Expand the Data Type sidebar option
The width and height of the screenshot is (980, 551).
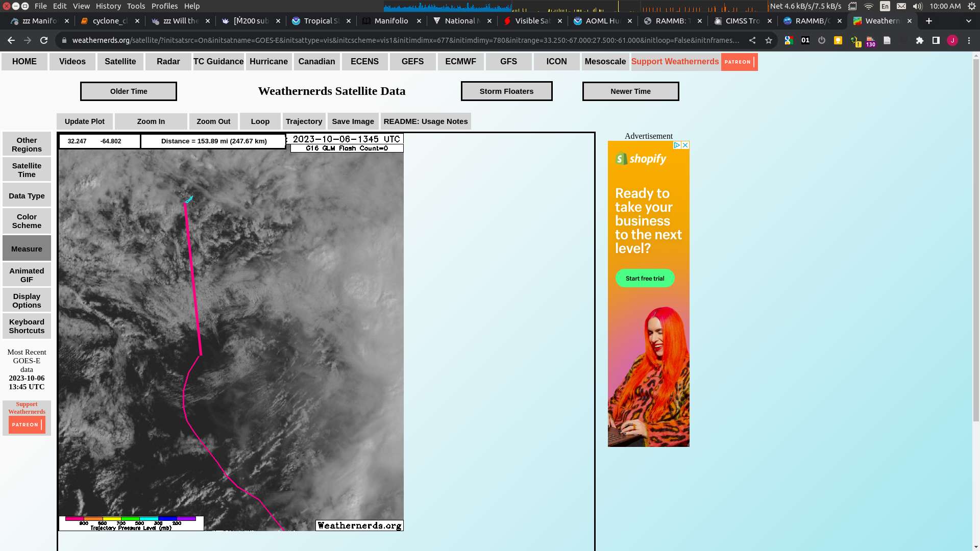(x=27, y=196)
